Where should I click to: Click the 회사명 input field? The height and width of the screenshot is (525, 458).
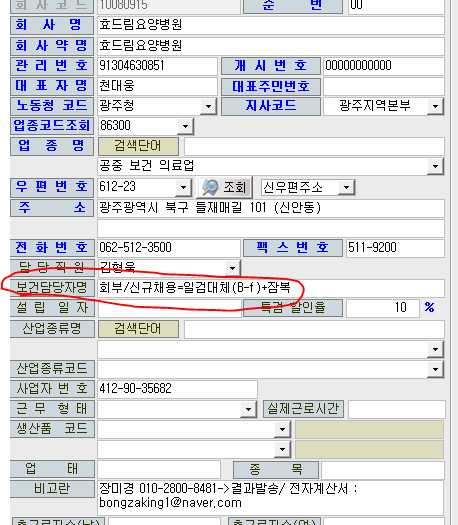tap(271, 25)
